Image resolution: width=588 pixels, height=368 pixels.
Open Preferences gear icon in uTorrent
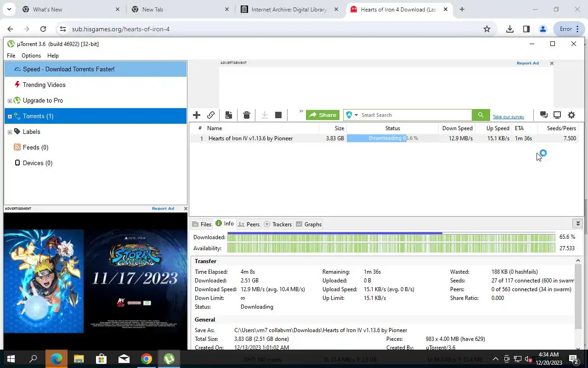[x=571, y=115]
